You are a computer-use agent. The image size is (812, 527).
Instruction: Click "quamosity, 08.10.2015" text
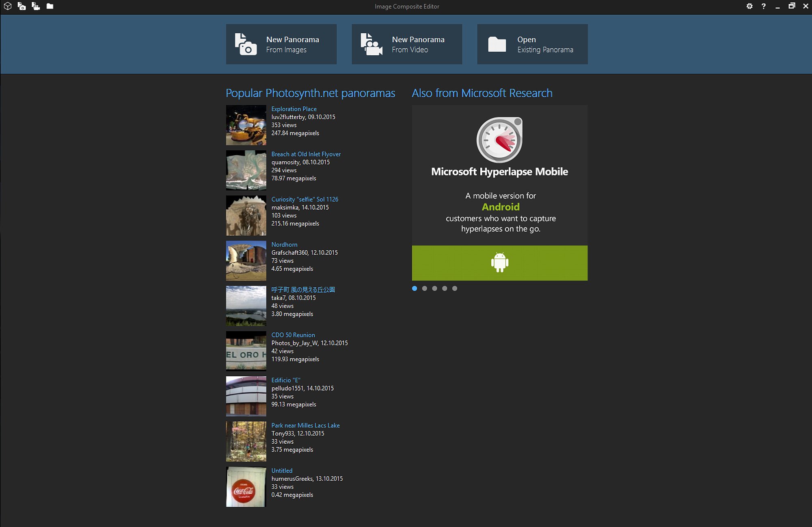pos(300,162)
